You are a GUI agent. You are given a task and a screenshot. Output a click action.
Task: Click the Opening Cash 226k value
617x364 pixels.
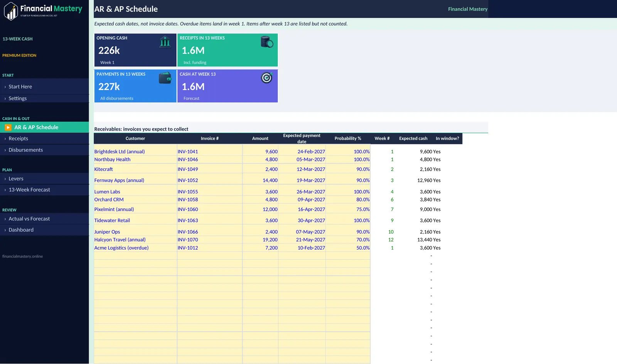point(109,50)
